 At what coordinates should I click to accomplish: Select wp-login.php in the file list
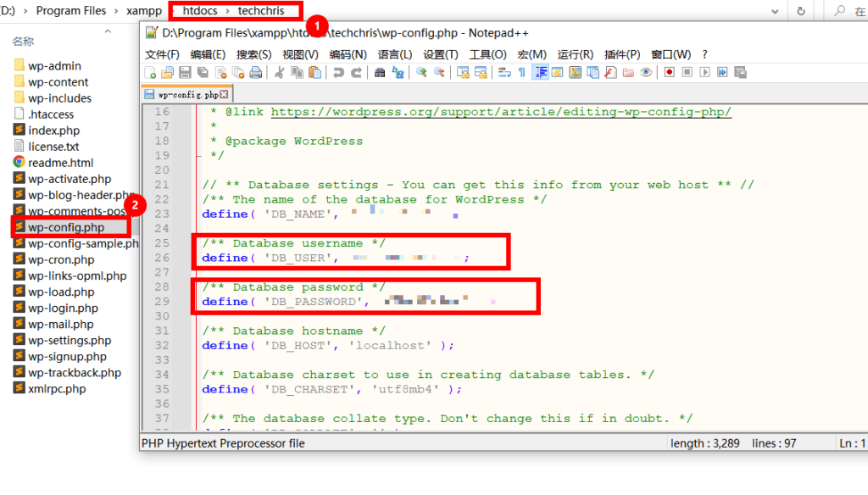pyautogui.click(x=63, y=309)
